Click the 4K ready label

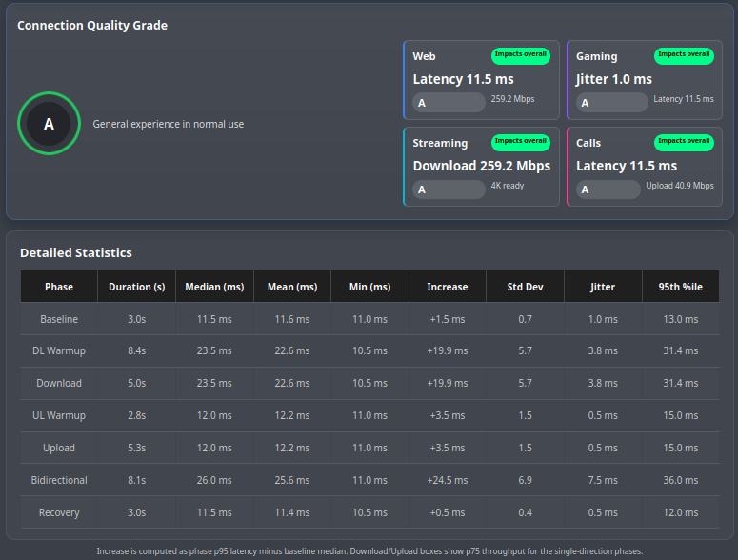click(x=508, y=186)
